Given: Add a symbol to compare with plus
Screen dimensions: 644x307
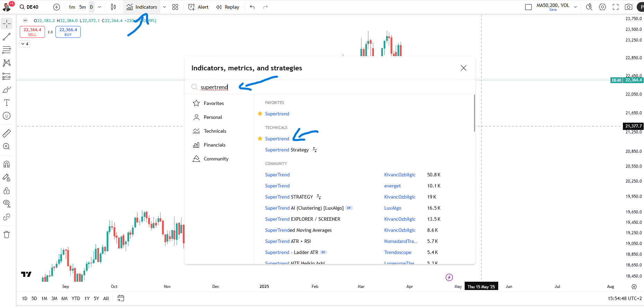Looking at the screenshot, I should [x=57, y=7].
